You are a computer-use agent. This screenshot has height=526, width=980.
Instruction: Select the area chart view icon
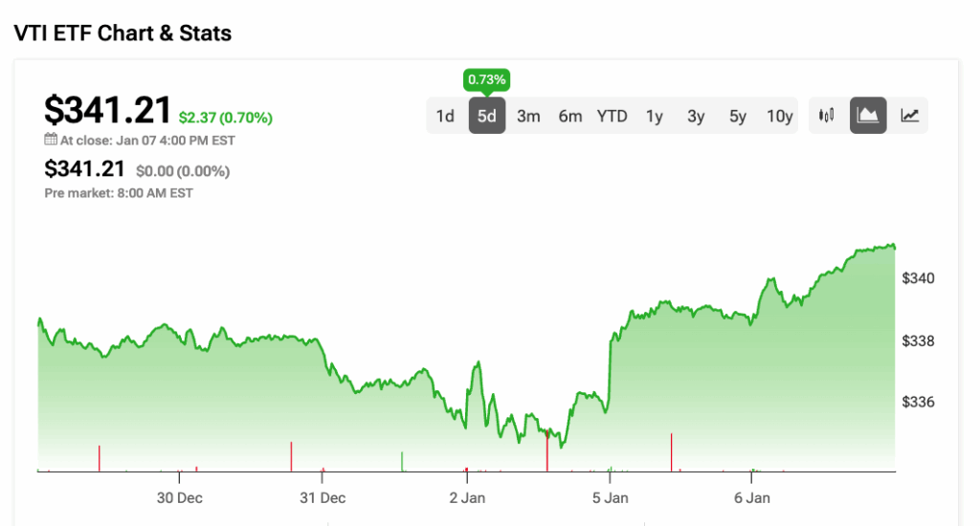coord(868,116)
